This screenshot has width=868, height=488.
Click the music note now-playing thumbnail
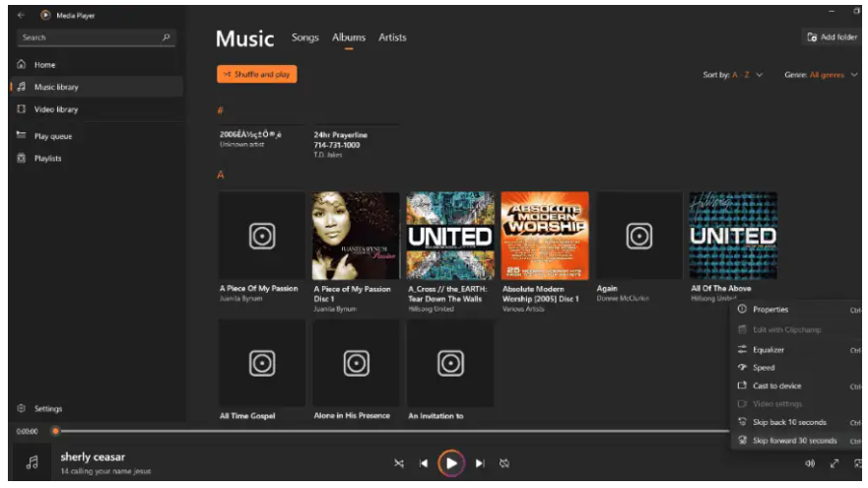tap(33, 462)
